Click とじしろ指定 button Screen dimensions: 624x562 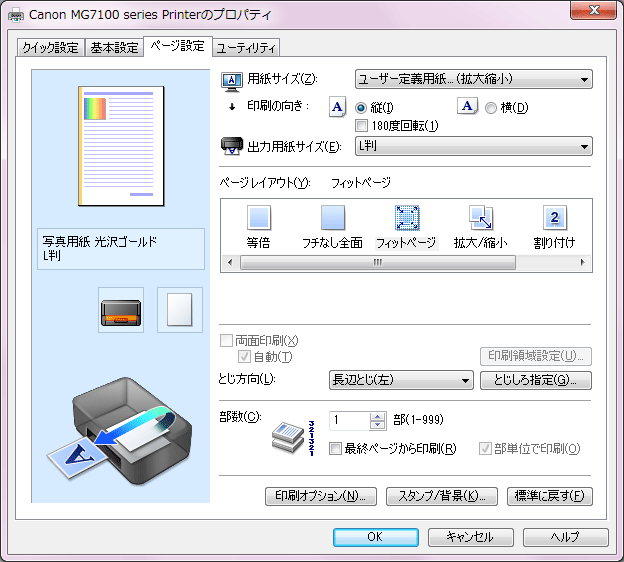pos(536,380)
